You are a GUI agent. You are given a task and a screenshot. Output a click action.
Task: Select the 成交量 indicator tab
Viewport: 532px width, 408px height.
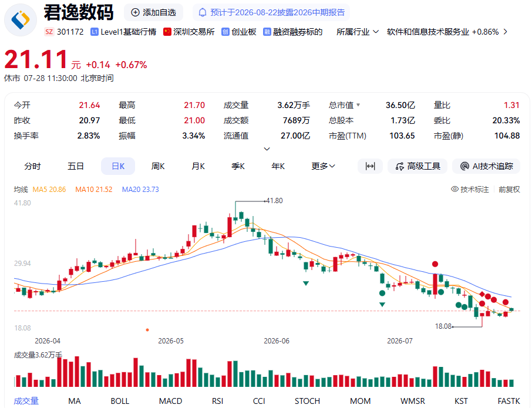[x=26, y=401]
